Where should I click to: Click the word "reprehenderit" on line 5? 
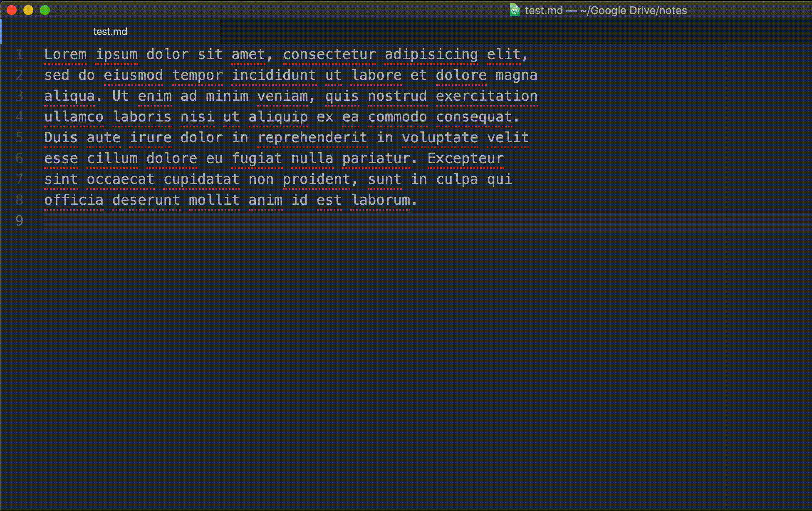(312, 138)
